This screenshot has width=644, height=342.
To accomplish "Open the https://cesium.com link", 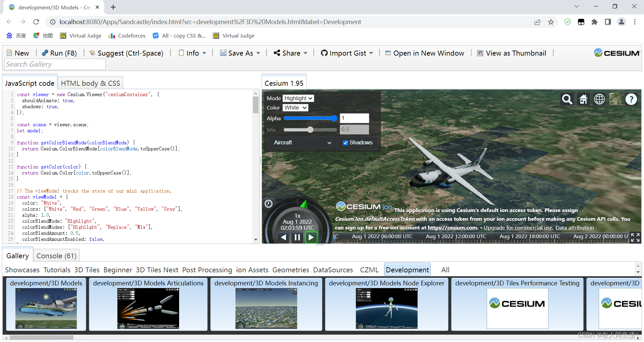I will click(x=453, y=228).
